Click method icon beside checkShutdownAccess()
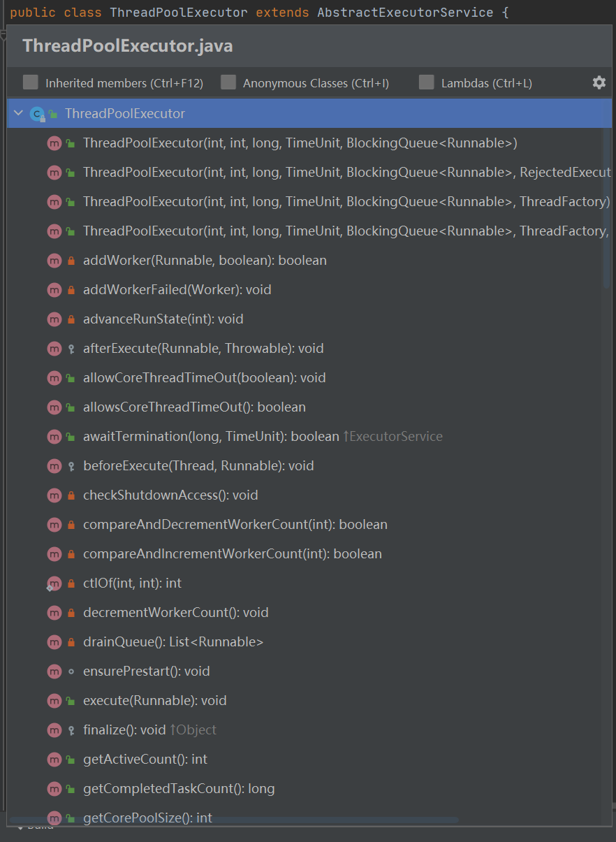Screen dimensions: 616x842 tap(54, 495)
